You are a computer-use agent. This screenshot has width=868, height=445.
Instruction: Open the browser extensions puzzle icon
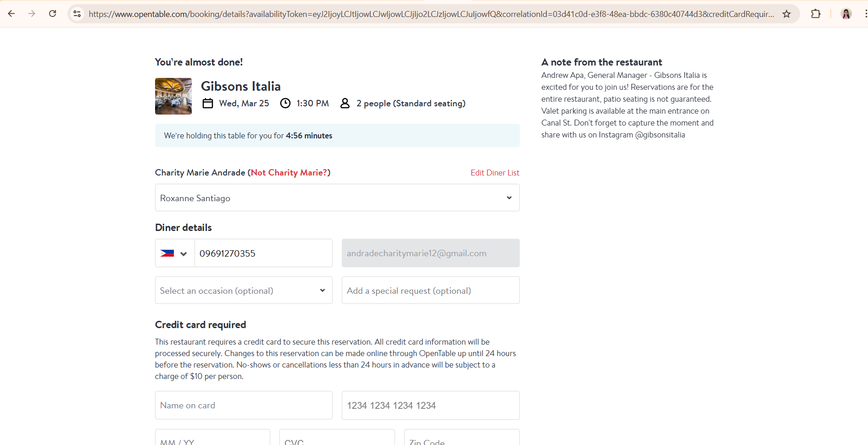[815, 14]
